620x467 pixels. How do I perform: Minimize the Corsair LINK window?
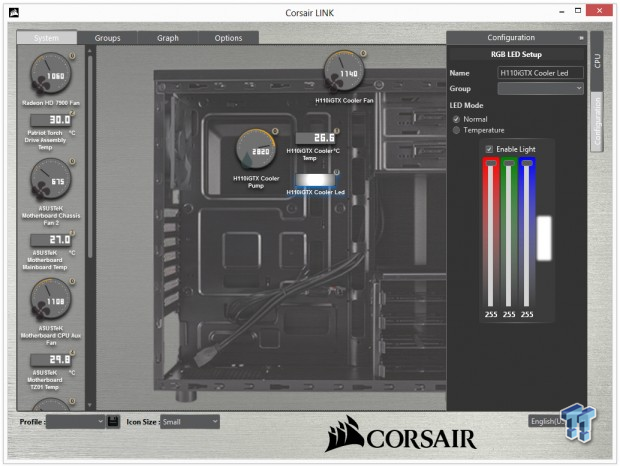tap(561, 11)
